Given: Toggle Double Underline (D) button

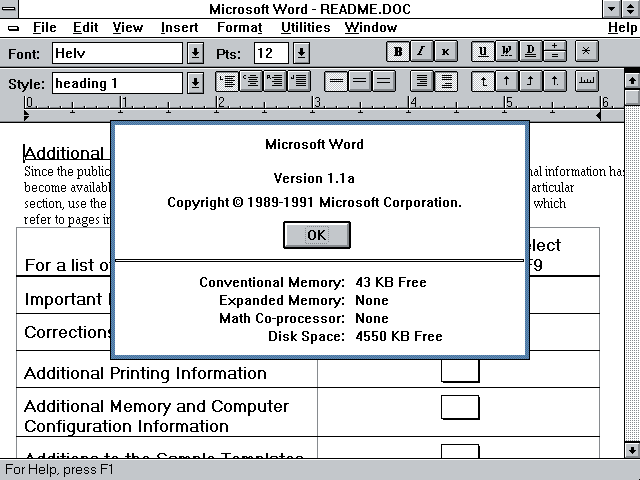Looking at the screenshot, I should (530, 51).
